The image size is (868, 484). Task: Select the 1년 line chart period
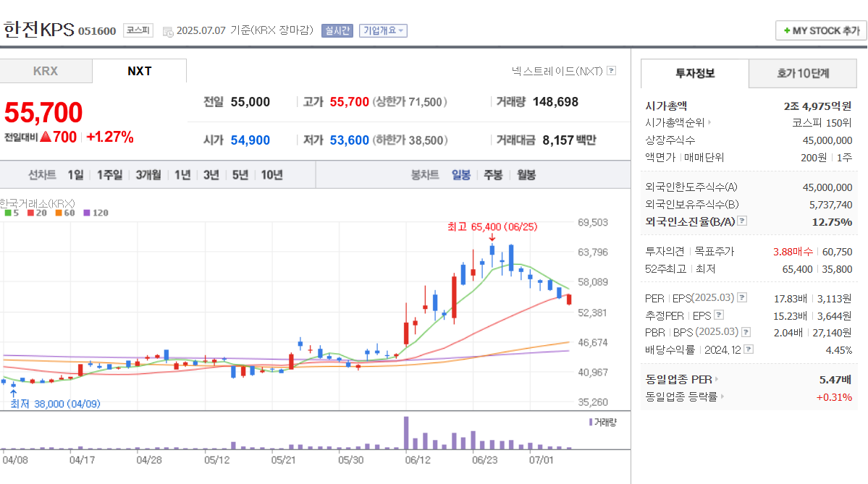coord(182,175)
